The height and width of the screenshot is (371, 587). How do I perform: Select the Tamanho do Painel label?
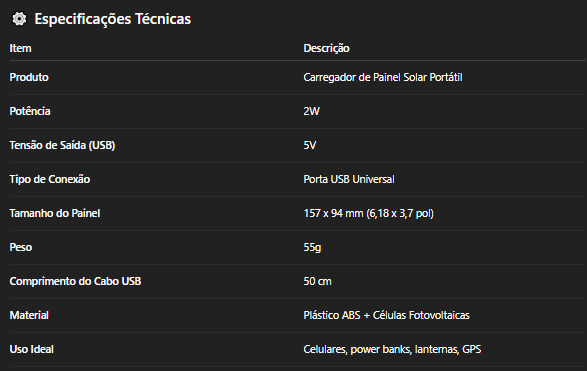[55, 213]
